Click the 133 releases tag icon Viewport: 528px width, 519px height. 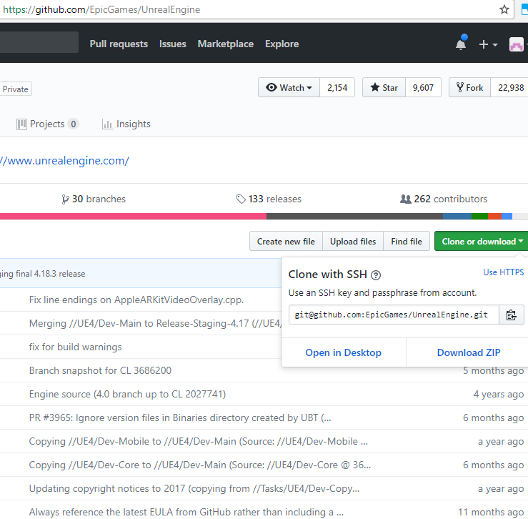click(240, 199)
